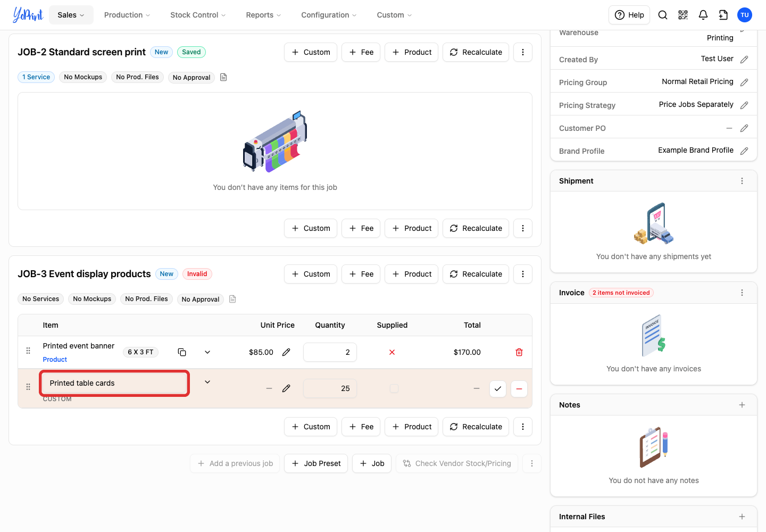Expand the Printed table cards row chevron
The height and width of the screenshot is (532, 766).
(207, 382)
